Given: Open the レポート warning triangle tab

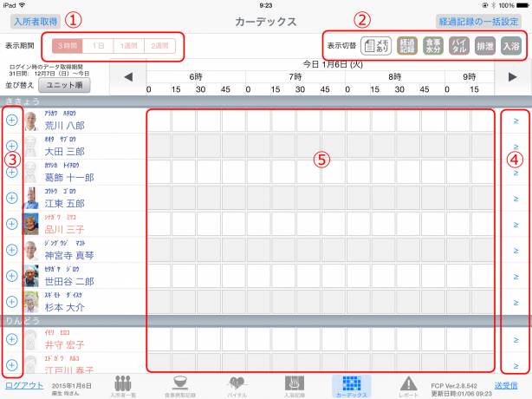Looking at the screenshot, I should pos(405,384).
